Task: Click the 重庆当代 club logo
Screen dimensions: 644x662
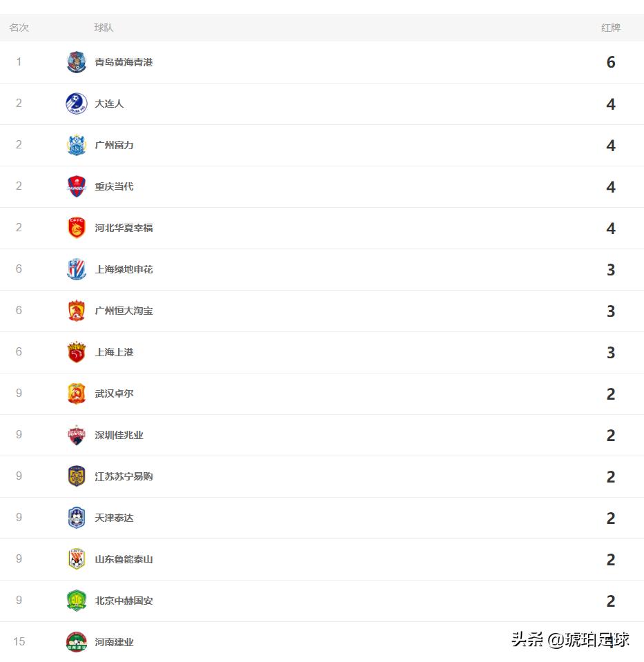Action: (77, 186)
